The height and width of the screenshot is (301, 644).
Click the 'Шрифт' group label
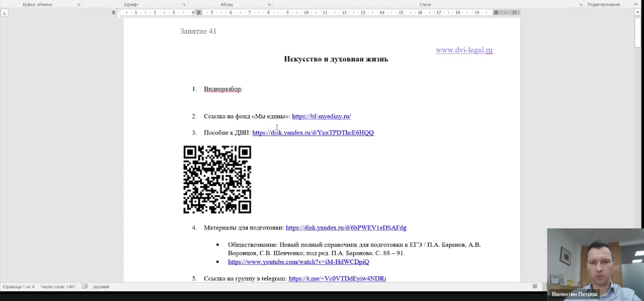pos(131,5)
